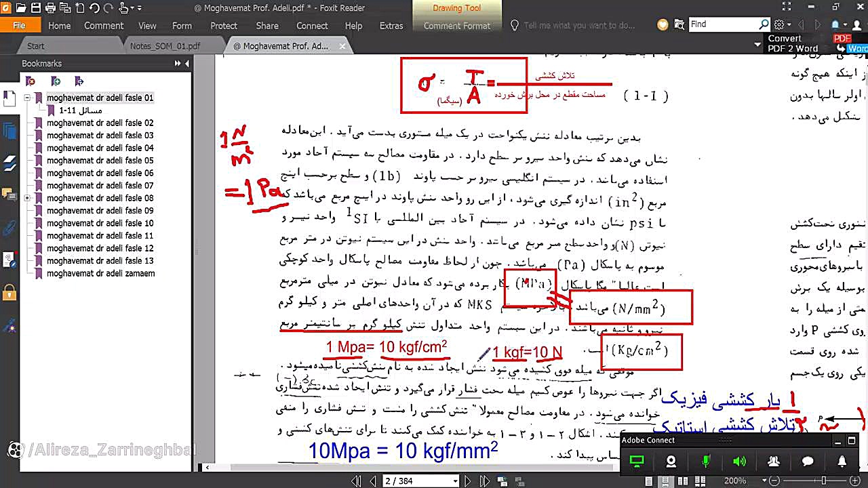
Task: Click the Adobe Connect notification bell icon
Action: [x=842, y=462]
